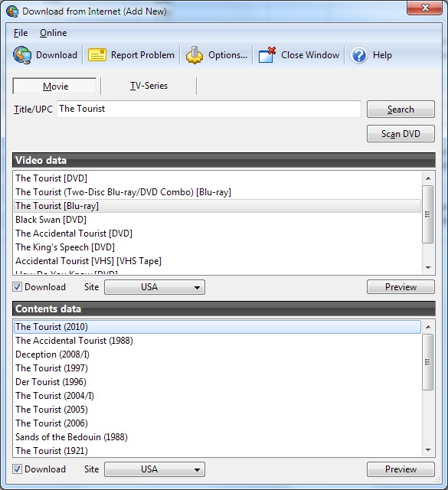This screenshot has width=448, height=490.
Task: Select the Movie toggle button
Action: point(54,86)
